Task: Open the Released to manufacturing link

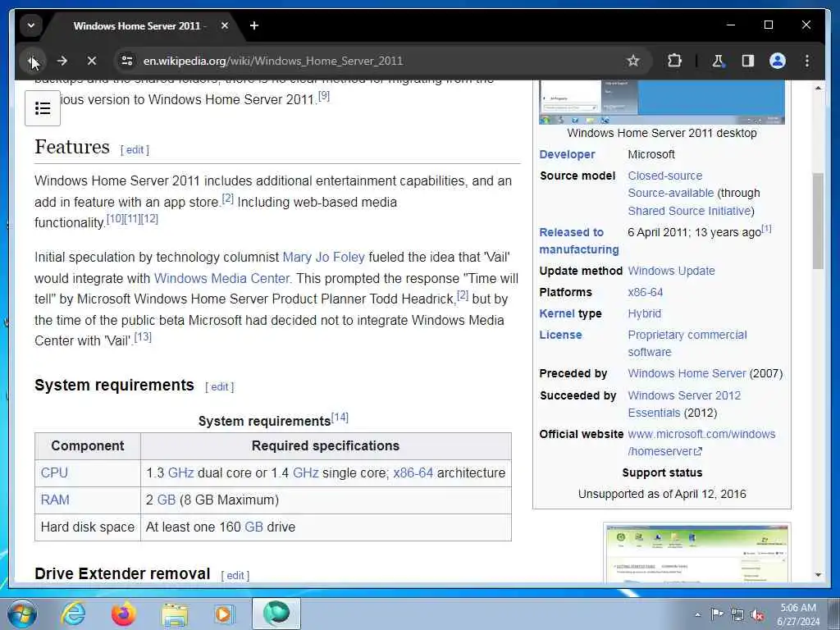Action: point(578,241)
